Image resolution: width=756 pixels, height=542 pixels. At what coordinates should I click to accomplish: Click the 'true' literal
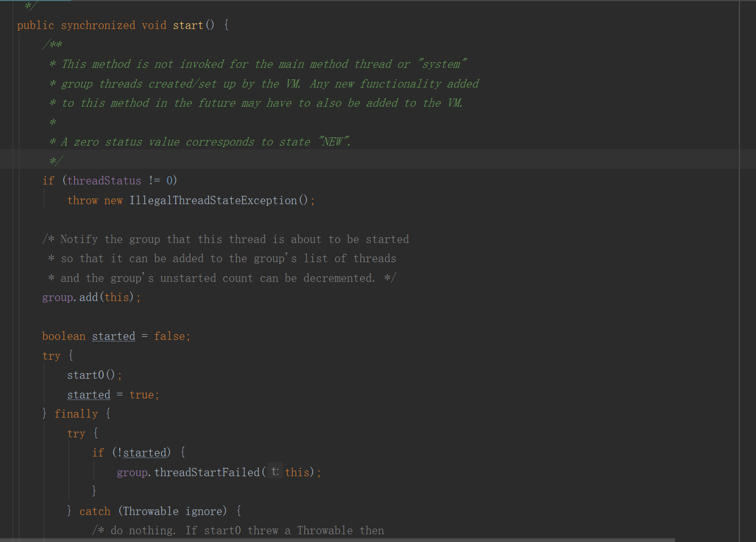tap(142, 395)
